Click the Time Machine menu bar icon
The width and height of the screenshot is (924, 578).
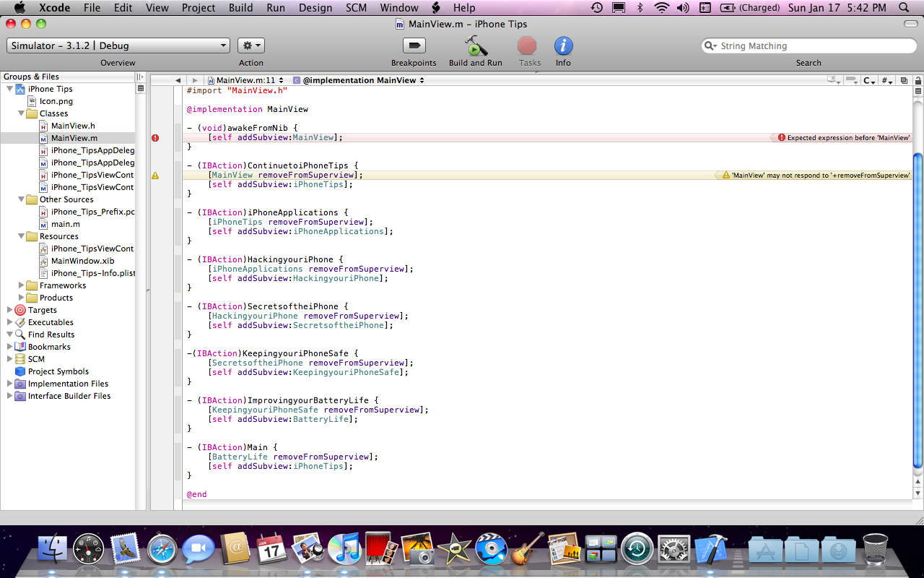click(x=597, y=8)
